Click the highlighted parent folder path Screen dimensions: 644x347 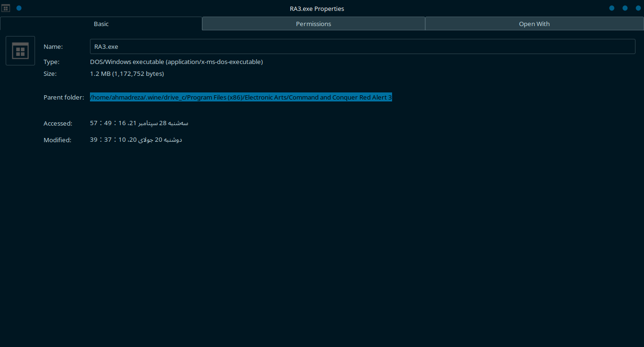[241, 97]
